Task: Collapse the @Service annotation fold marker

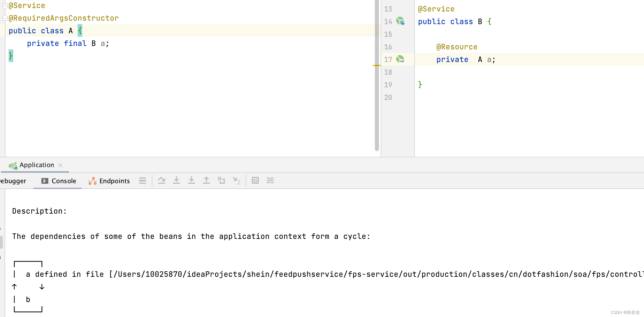Action: [x=5, y=6]
